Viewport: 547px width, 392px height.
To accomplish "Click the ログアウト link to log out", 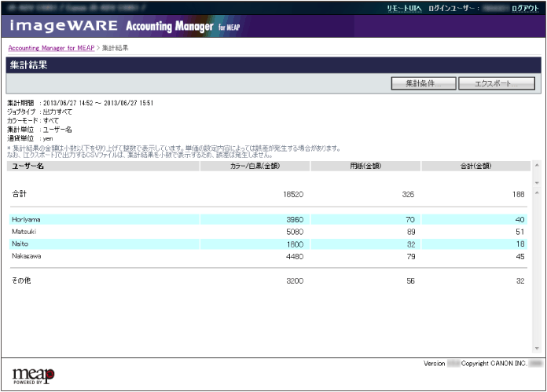I will (525, 8).
